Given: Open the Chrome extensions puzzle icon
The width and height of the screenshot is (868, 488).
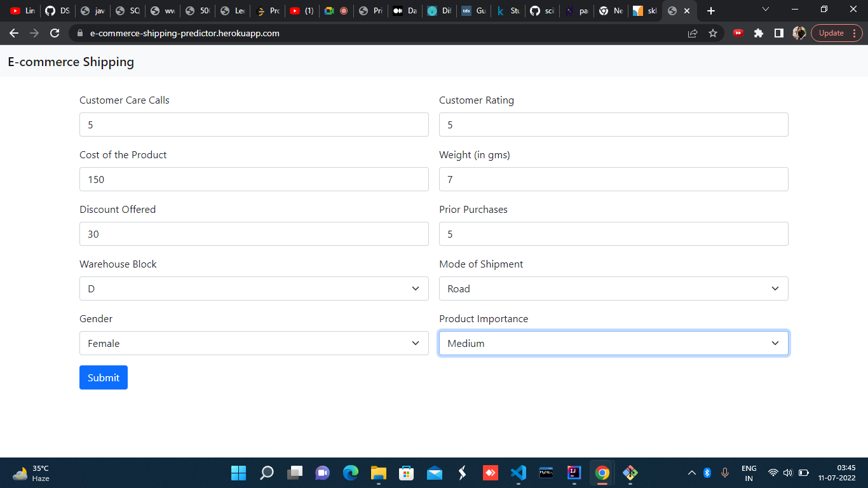Looking at the screenshot, I should click(x=759, y=33).
